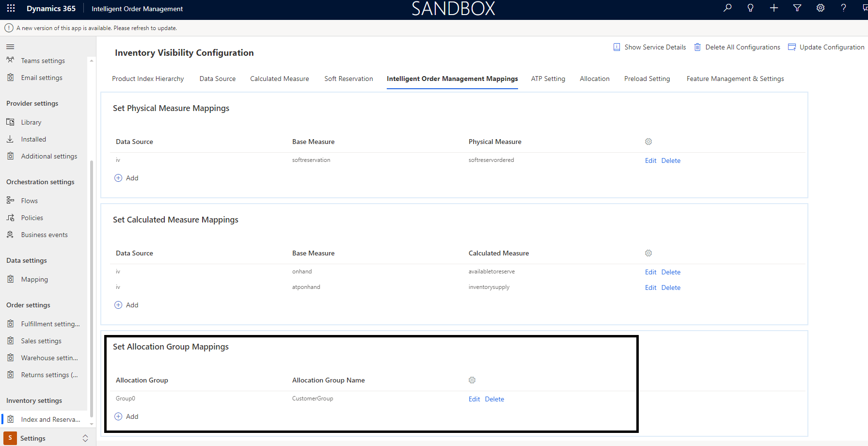Open the Dynamics 365 app launcher grid
This screenshot has height=446, width=868.
point(11,8)
